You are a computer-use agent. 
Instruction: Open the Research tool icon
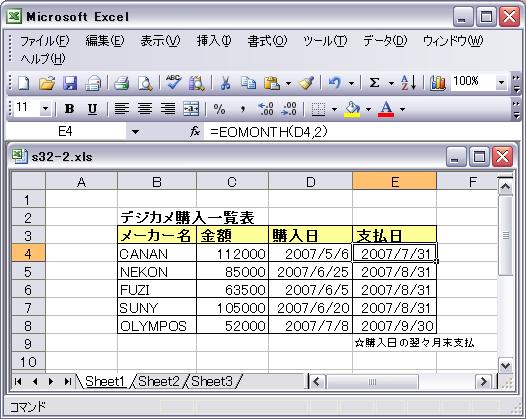196,83
